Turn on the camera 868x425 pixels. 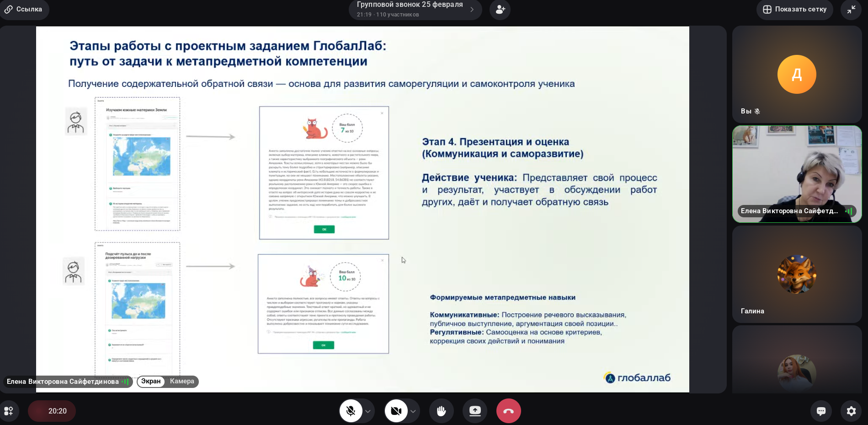click(x=396, y=411)
